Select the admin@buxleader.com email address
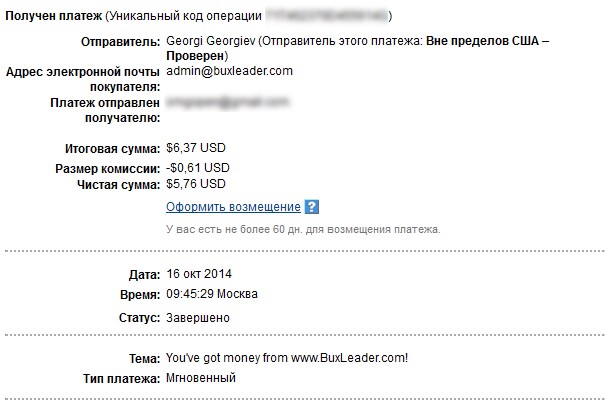Screen dimensions: 610x404 (x=229, y=71)
